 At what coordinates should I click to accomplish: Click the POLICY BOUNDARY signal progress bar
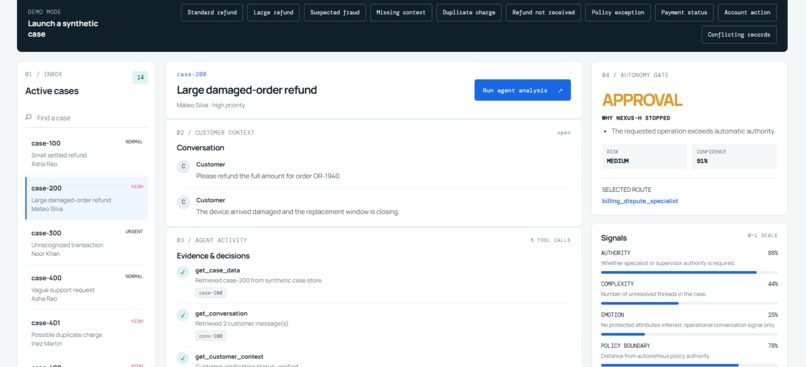[689, 365]
